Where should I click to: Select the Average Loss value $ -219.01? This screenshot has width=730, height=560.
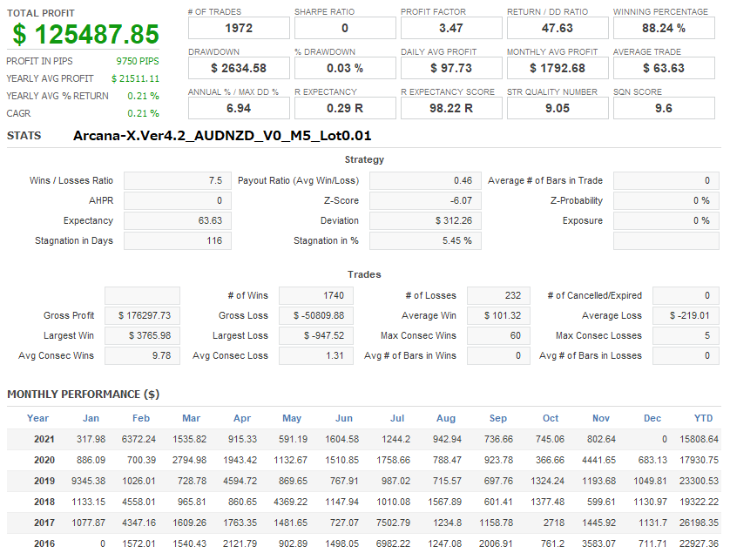pyautogui.click(x=686, y=315)
